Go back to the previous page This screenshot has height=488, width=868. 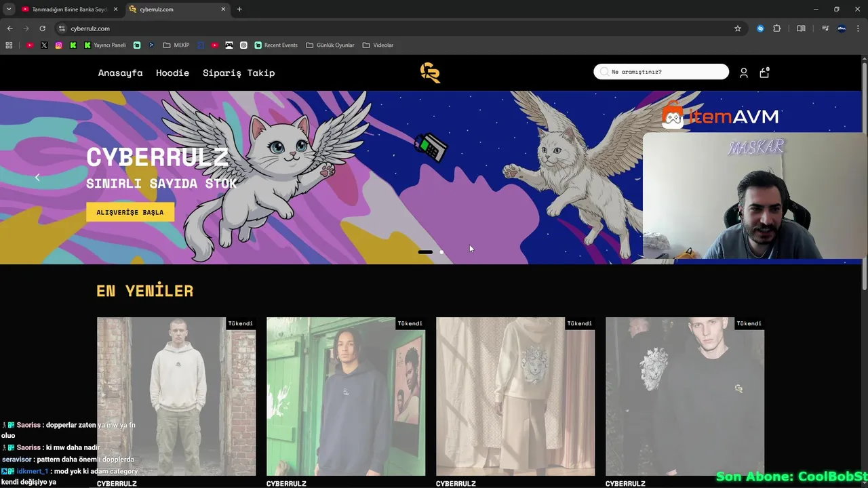coord(9,28)
